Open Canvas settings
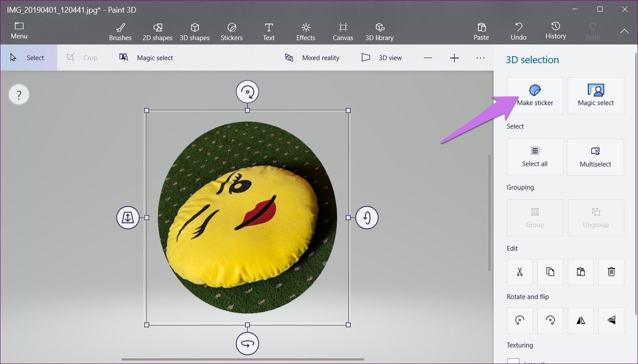The height and width of the screenshot is (364, 638). (x=343, y=32)
